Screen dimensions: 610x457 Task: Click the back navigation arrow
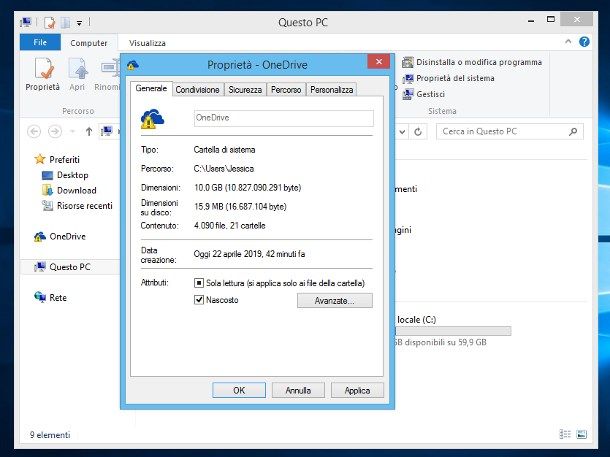(34, 131)
